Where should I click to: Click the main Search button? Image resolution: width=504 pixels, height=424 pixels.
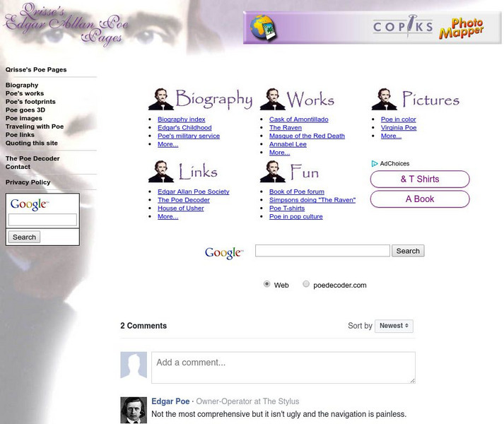408,251
